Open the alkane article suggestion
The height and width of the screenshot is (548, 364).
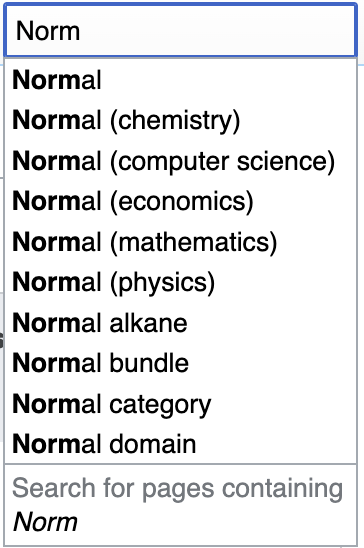pos(181,323)
